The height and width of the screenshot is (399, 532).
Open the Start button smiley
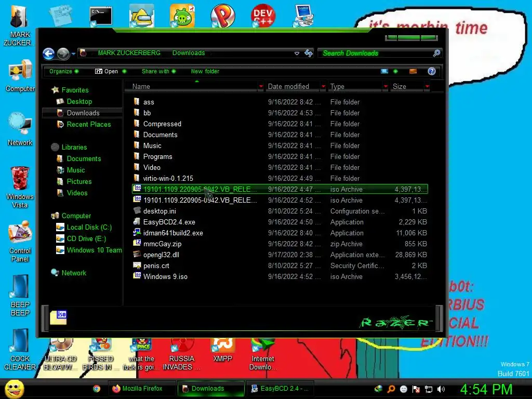click(14, 389)
